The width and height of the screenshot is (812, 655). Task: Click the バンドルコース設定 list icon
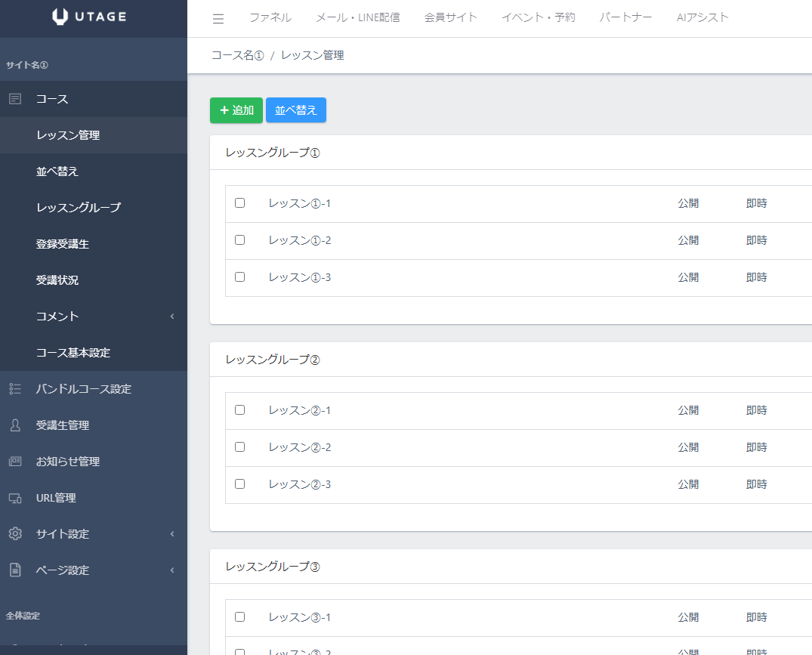(x=15, y=389)
